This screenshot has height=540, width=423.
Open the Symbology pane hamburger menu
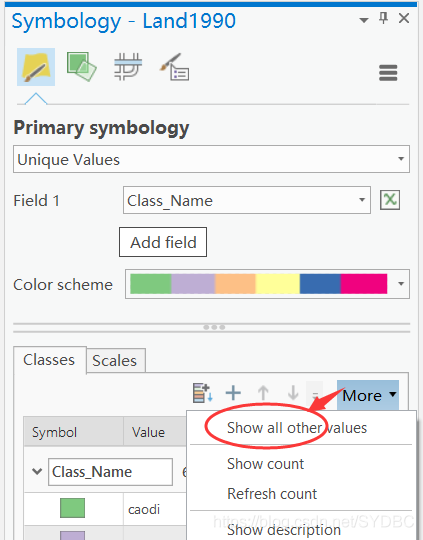[388, 73]
